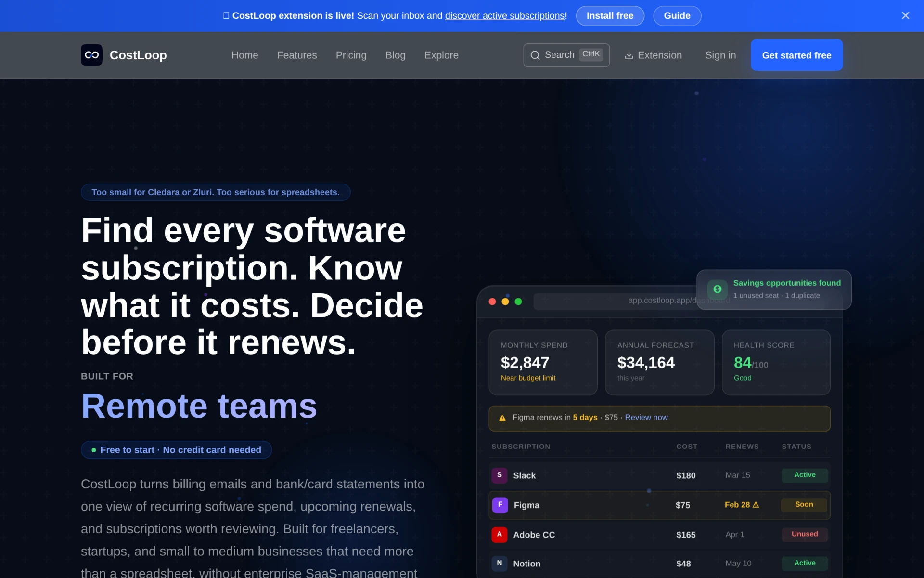Click the Soon status badge for Figma
The width and height of the screenshot is (924, 578).
coord(804,505)
